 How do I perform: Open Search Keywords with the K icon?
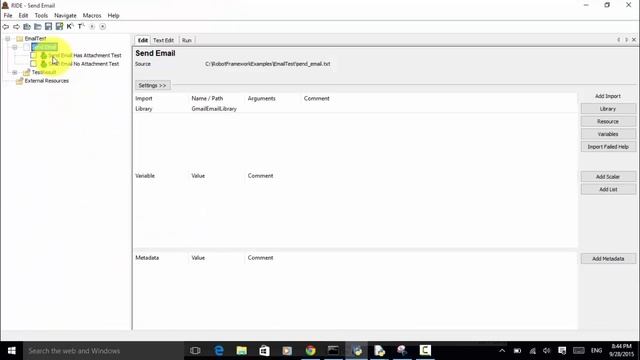click(x=70, y=27)
